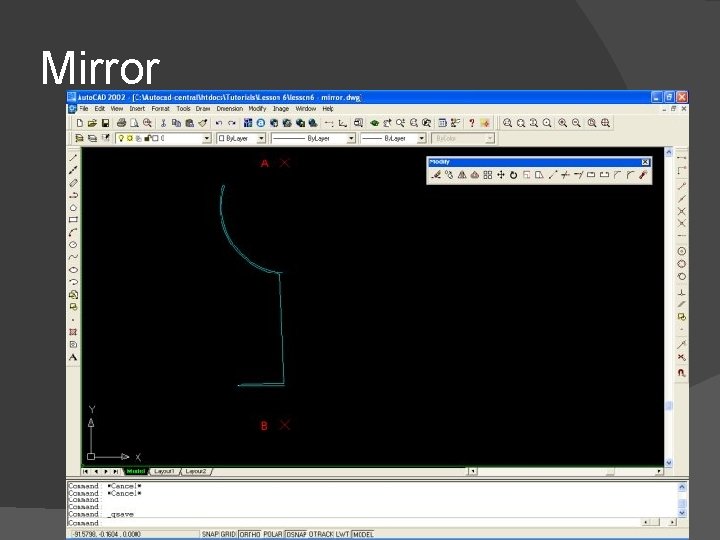The image size is (720, 540).
Task: Select the Erase tool in Modify toolbar
Action: coord(436,175)
